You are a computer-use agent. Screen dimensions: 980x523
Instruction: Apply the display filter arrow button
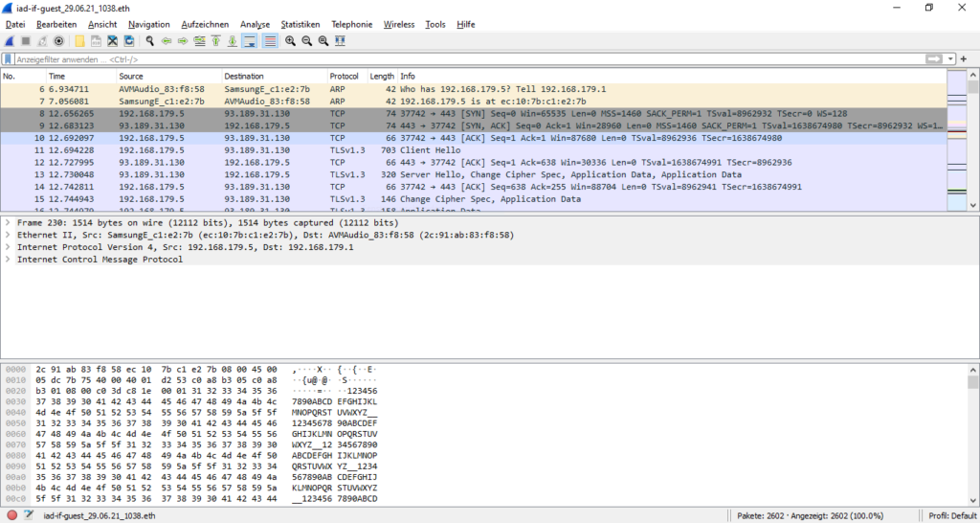pyautogui.click(x=934, y=58)
